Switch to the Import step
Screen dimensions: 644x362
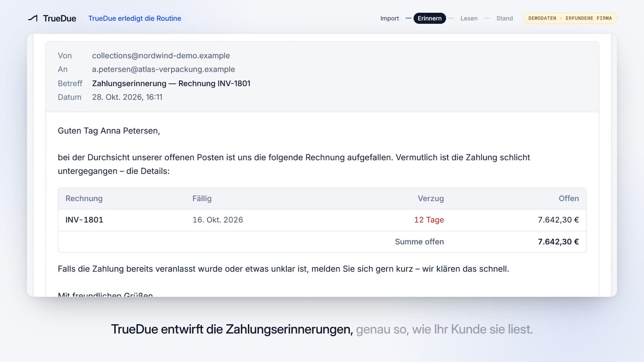pyautogui.click(x=389, y=18)
